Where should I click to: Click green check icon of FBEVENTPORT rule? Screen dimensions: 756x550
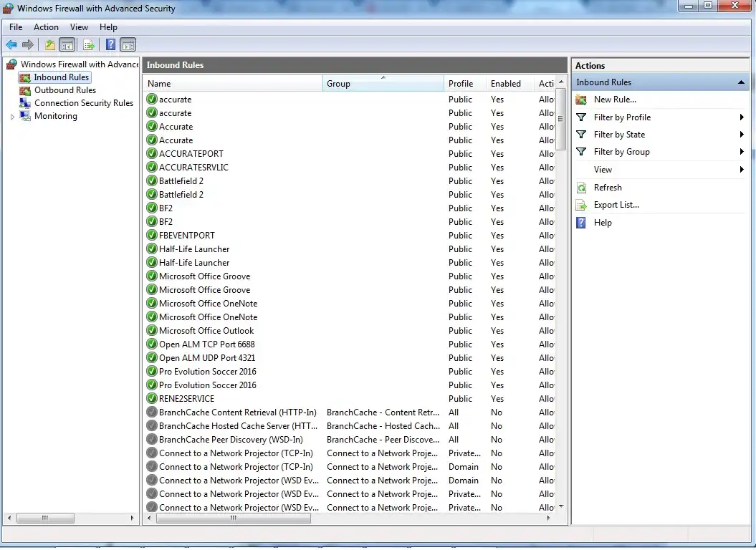(152, 235)
